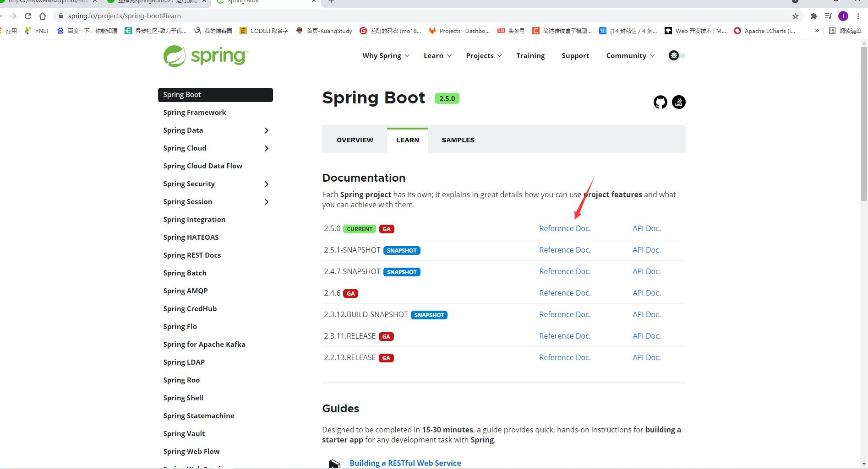Switch to the OVERVIEW tab
868x469 pixels.
click(355, 140)
